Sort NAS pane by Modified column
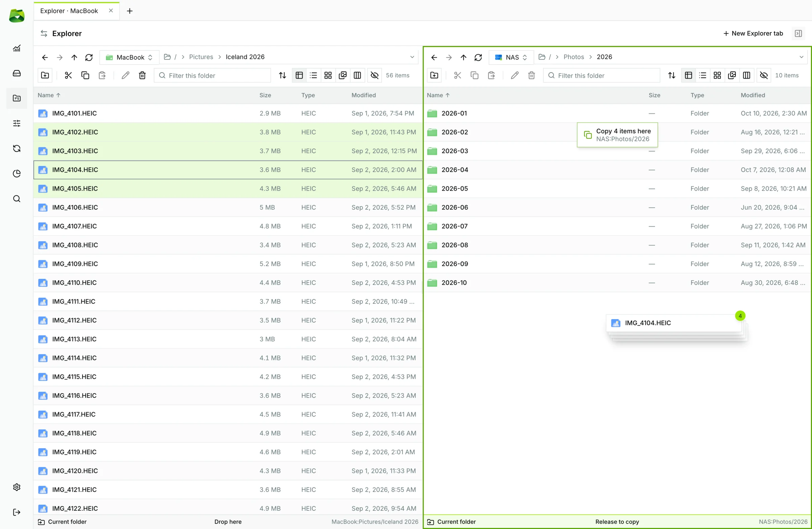Screen dimensions: 812x529 click(x=753, y=95)
